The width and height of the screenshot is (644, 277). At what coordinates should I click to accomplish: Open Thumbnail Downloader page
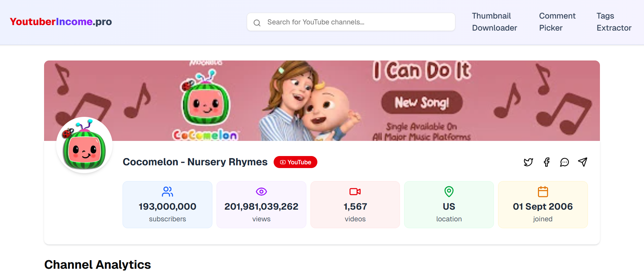[494, 22]
